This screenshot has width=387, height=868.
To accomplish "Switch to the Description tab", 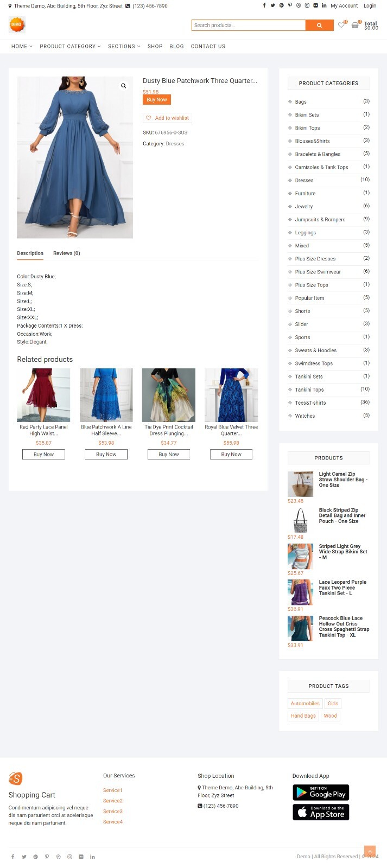I will point(30,253).
